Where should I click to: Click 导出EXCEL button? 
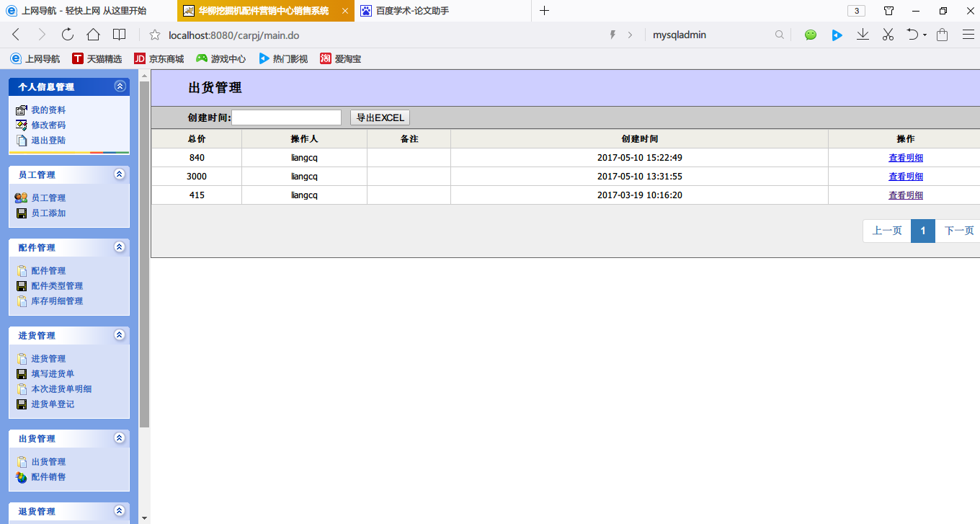pos(380,117)
